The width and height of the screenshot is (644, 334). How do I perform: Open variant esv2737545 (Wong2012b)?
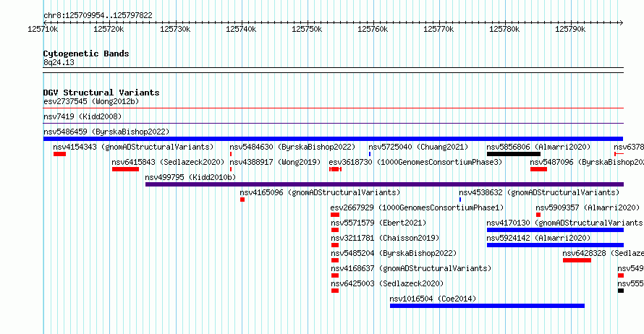pos(91,101)
